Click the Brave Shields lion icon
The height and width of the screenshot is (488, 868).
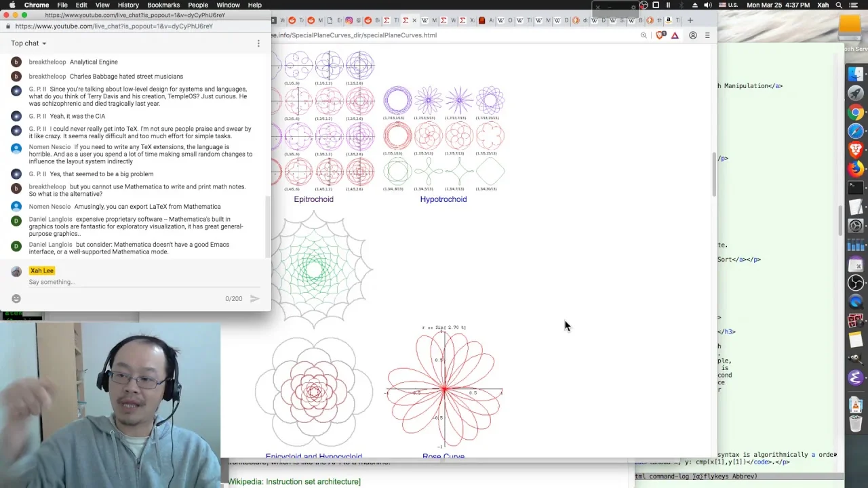[661, 35]
